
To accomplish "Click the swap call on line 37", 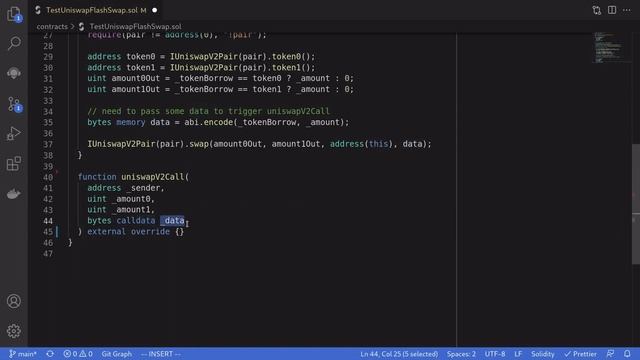I will point(199,144).
